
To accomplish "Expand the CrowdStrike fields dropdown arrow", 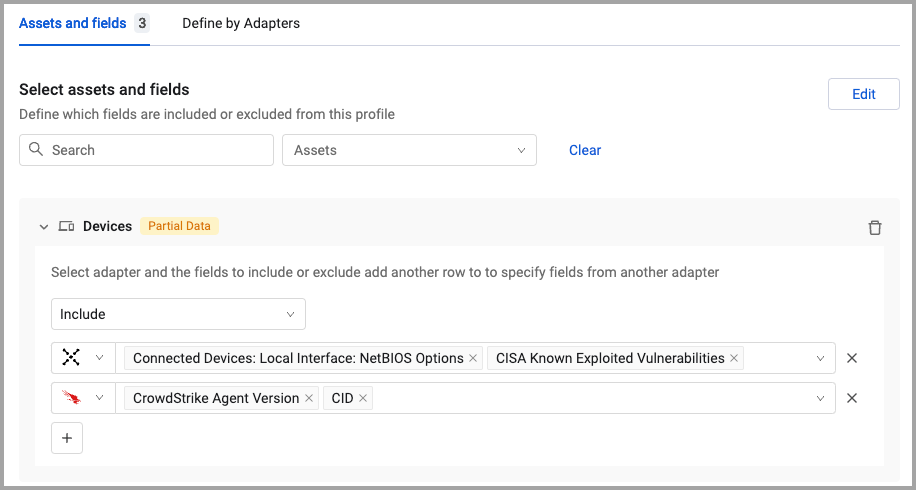I will point(821,398).
